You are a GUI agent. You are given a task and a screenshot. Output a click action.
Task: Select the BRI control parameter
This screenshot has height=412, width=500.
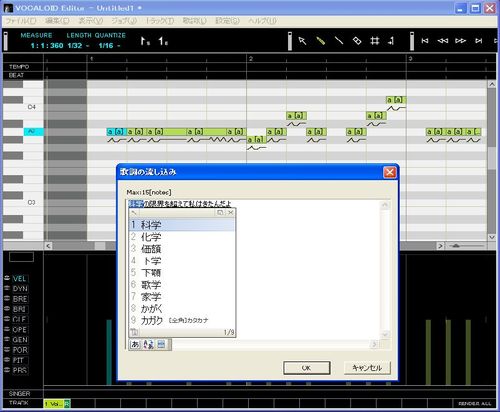coord(20,309)
